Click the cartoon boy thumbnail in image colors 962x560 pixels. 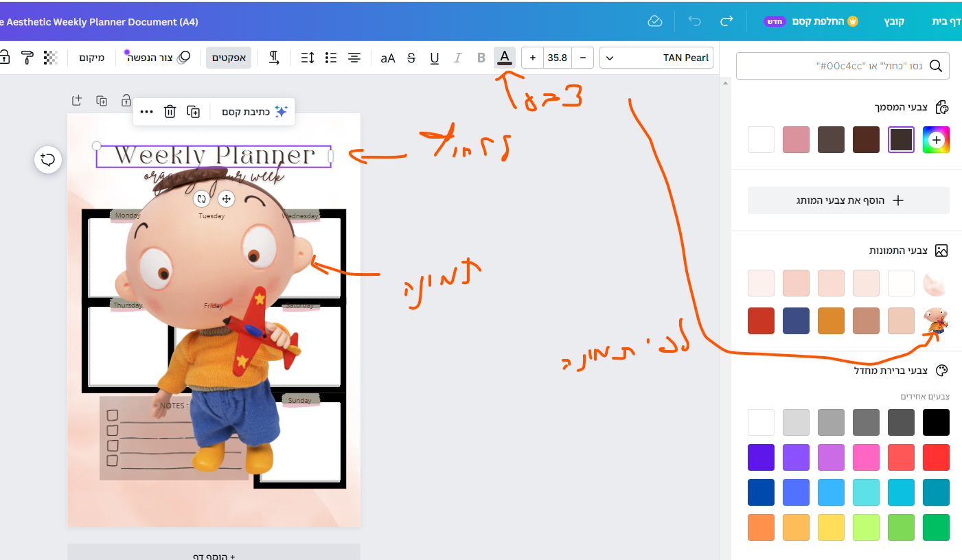pyautogui.click(x=936, y=321)
